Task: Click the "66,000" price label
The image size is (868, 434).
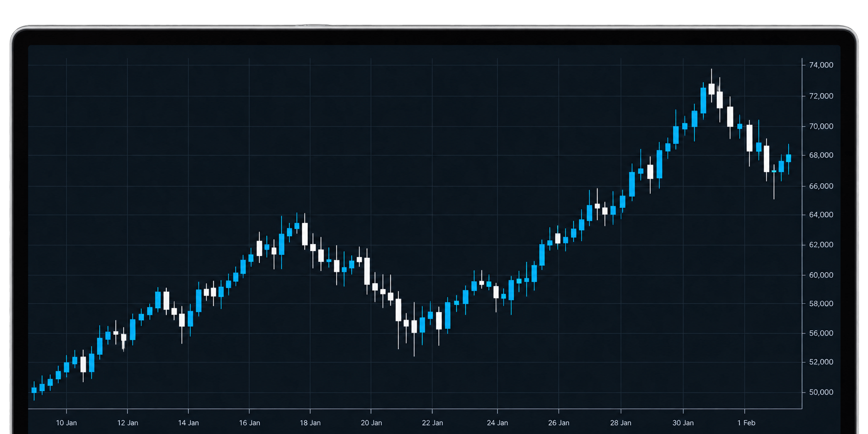Action: [x=821, y=186]
